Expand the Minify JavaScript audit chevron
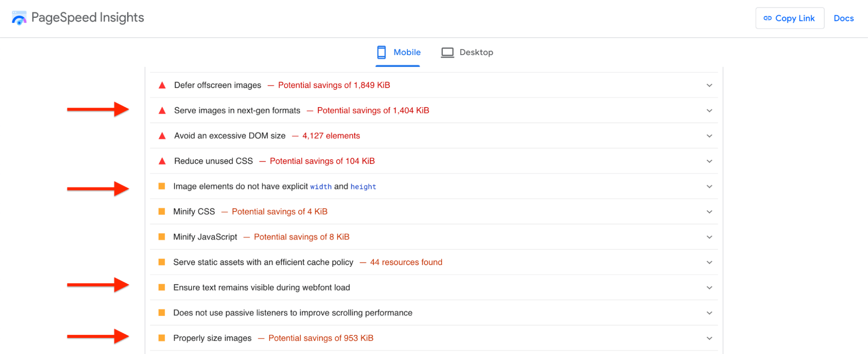 (x=709, y=237)
